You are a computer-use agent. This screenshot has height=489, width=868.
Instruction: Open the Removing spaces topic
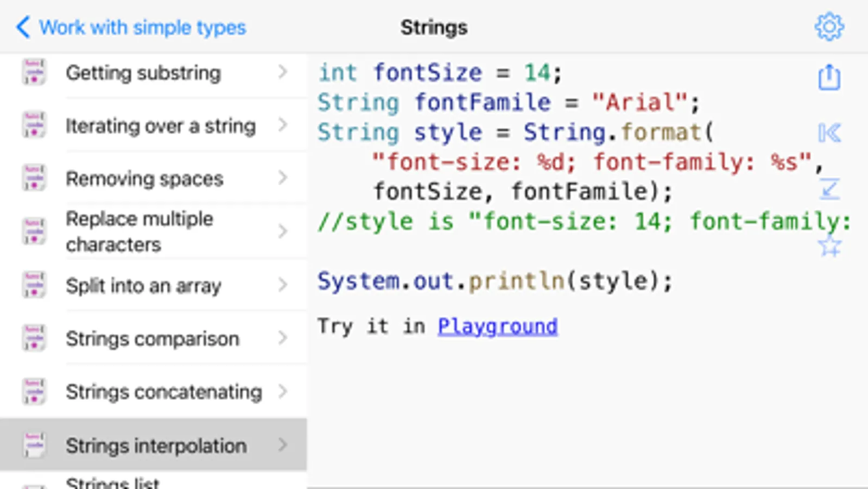coord(144,179)
